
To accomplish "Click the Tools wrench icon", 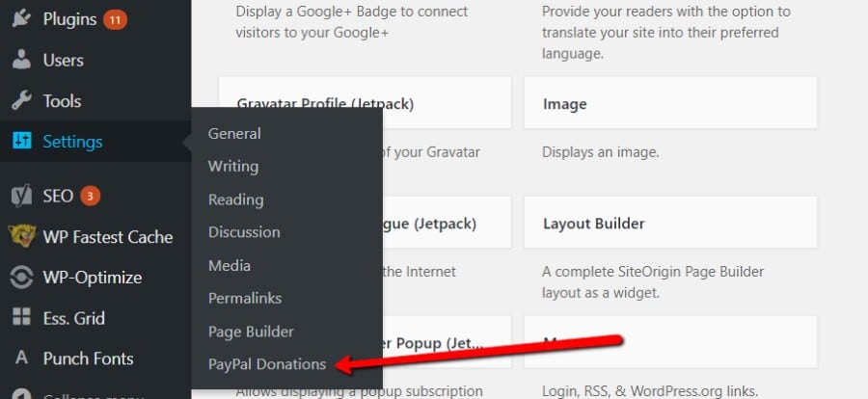I will click(x=21, y=101).
